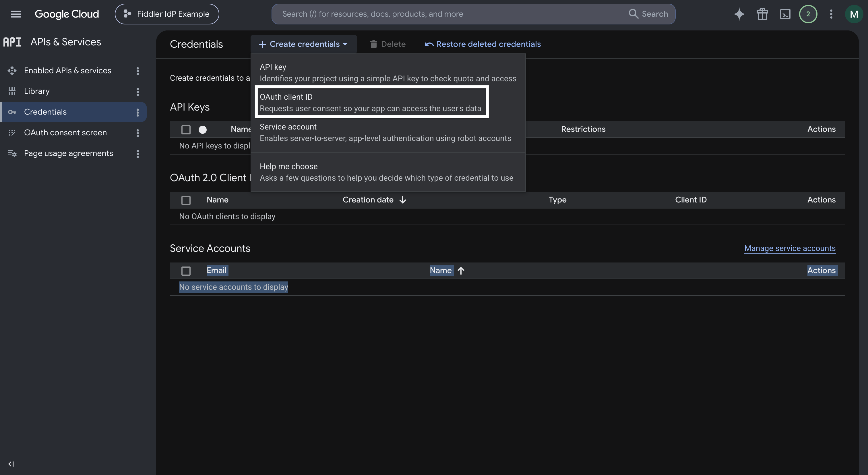
Task: Open the free trial gift icon
Action: coord(762,14)
